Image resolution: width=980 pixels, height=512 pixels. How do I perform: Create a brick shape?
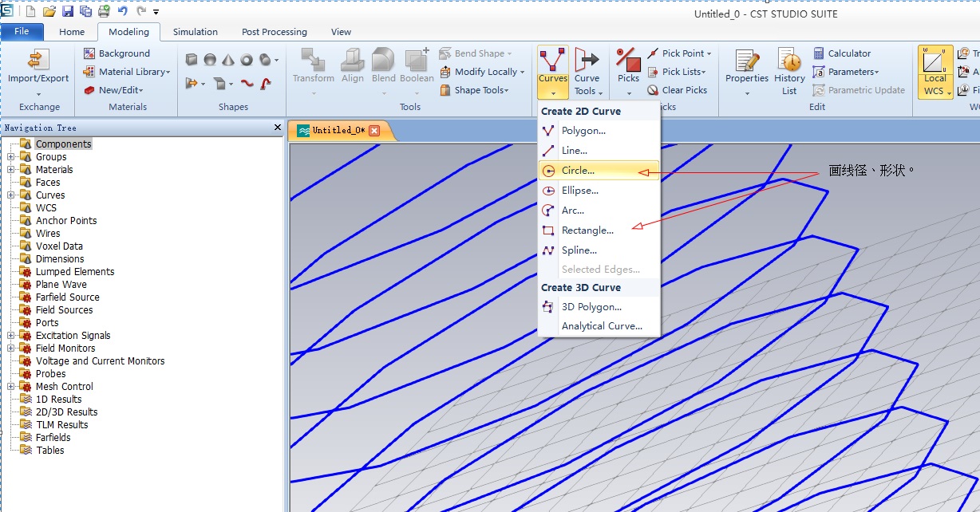click(192, 60)
